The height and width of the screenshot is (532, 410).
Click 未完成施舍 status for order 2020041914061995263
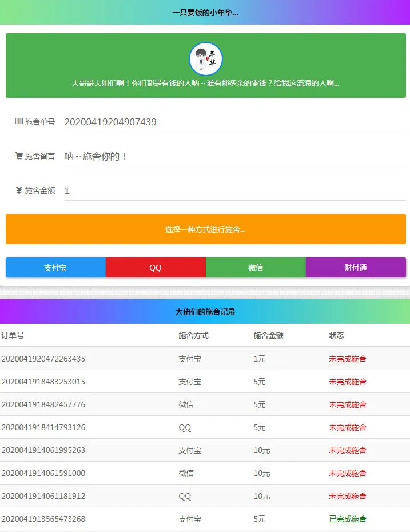348,450
